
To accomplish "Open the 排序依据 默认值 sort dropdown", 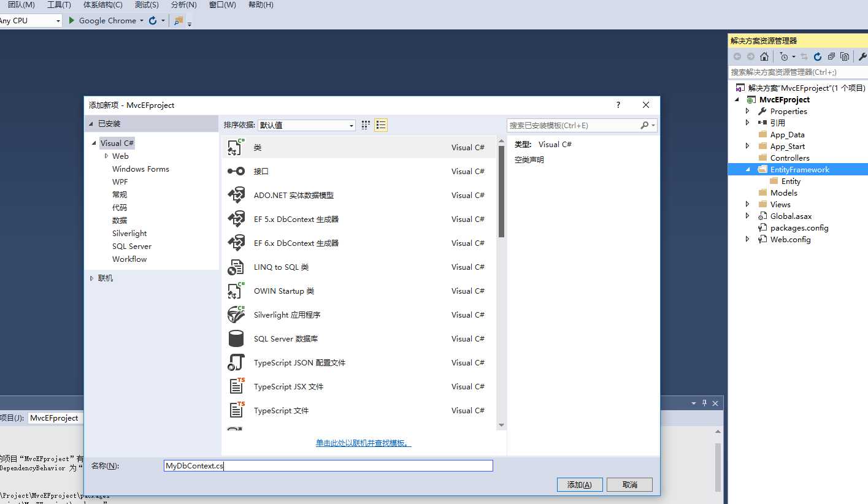I will 306,125.
